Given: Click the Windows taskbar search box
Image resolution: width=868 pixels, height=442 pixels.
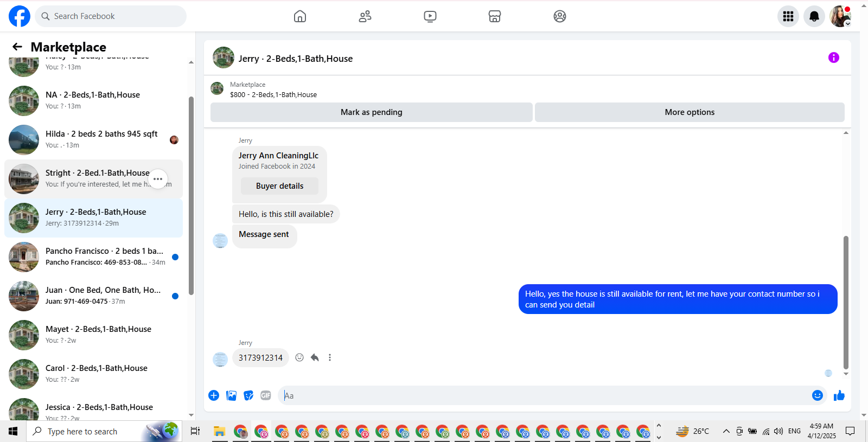Looking at the screenshot, I should coord(104,431).
